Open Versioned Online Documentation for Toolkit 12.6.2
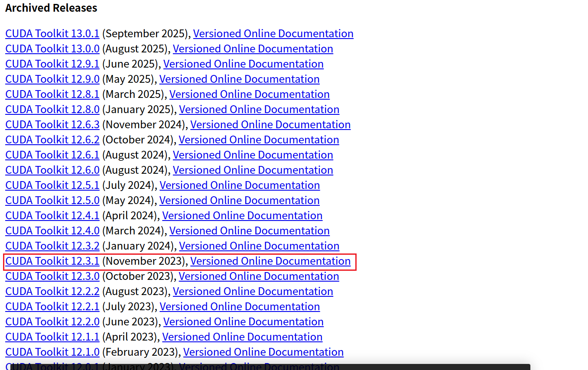Image resolution: width=588 pixels, height=370 pixels. point(259,140)
